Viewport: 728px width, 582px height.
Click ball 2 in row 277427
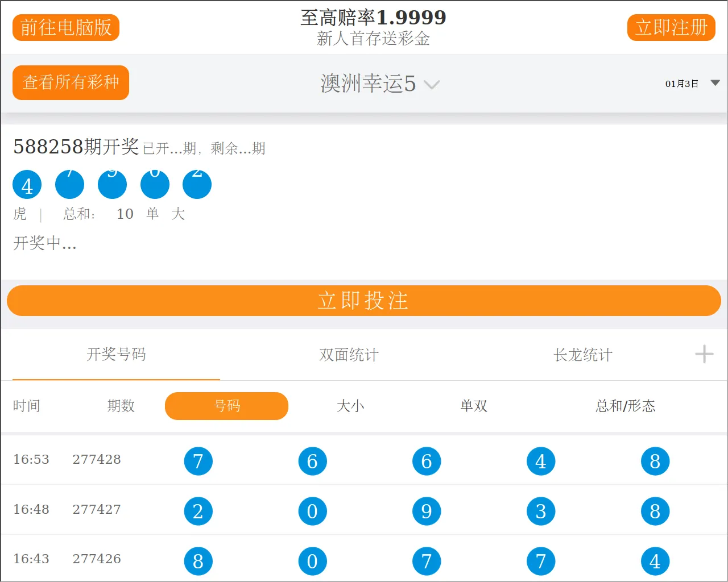(198, 511)
